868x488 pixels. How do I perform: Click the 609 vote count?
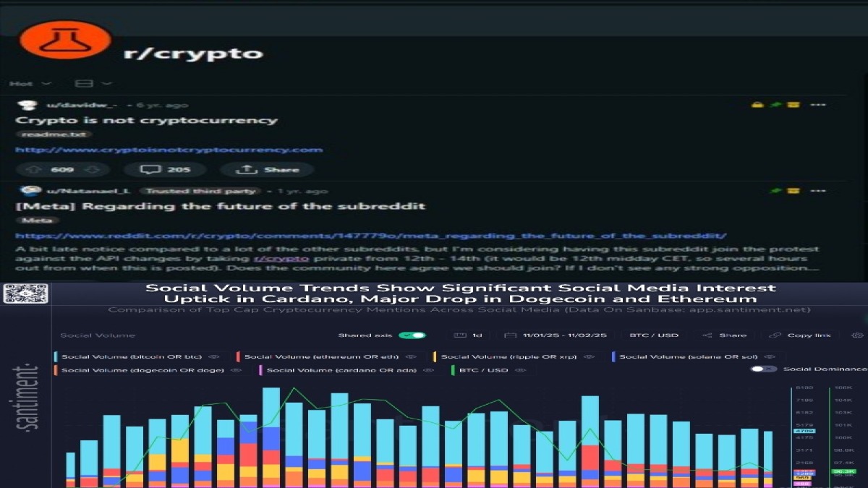click(63, 170)
